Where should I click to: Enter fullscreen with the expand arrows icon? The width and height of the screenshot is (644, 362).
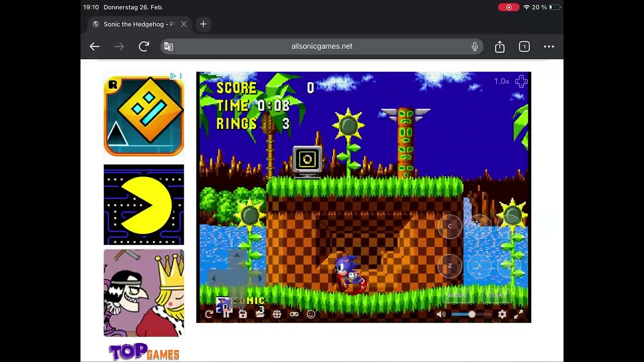coord(519,314)
